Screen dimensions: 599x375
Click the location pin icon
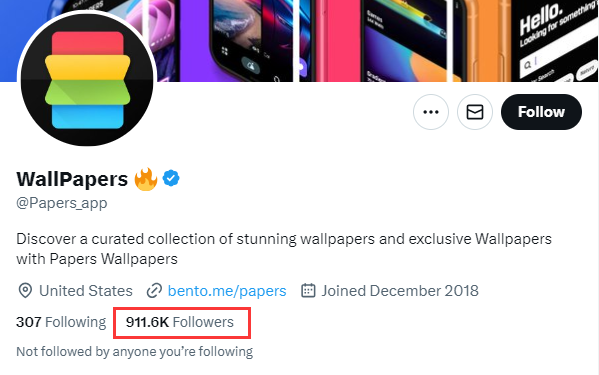pyautogui.click(x=25, y=291)
